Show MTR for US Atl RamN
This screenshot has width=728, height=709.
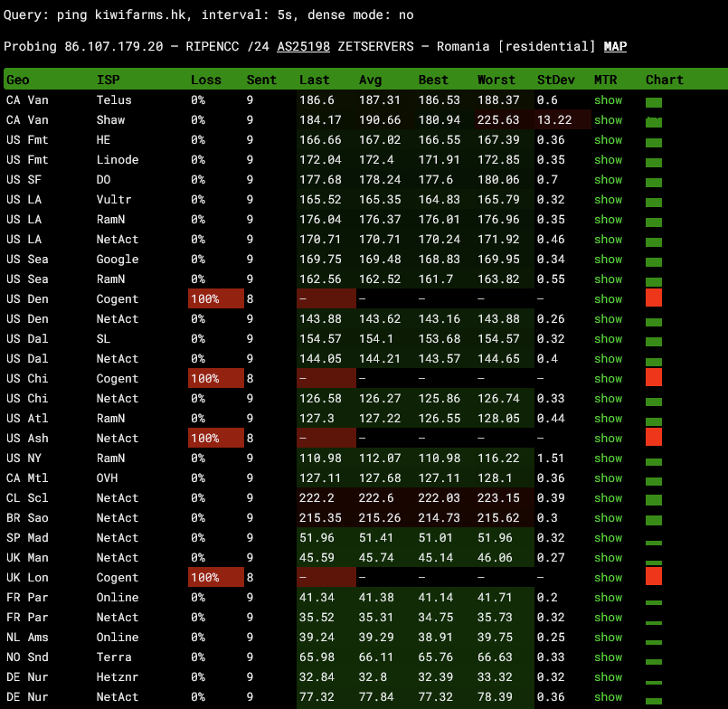609,419
